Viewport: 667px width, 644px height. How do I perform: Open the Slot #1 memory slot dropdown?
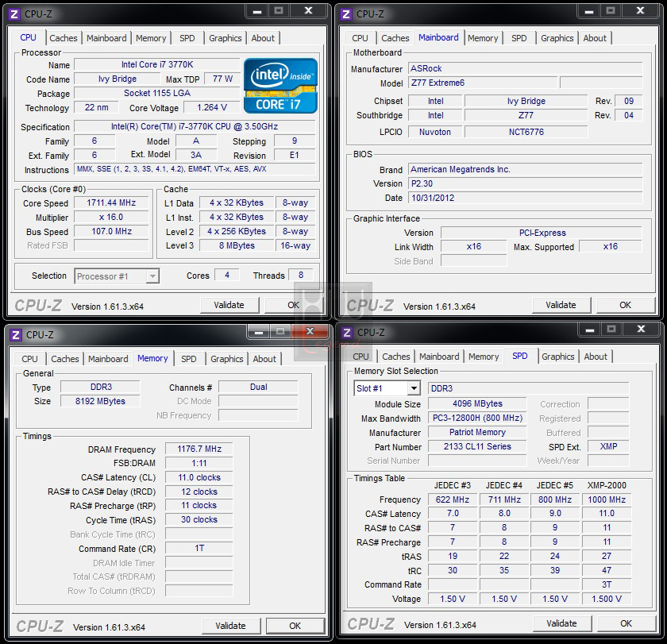tap(414, 388)
